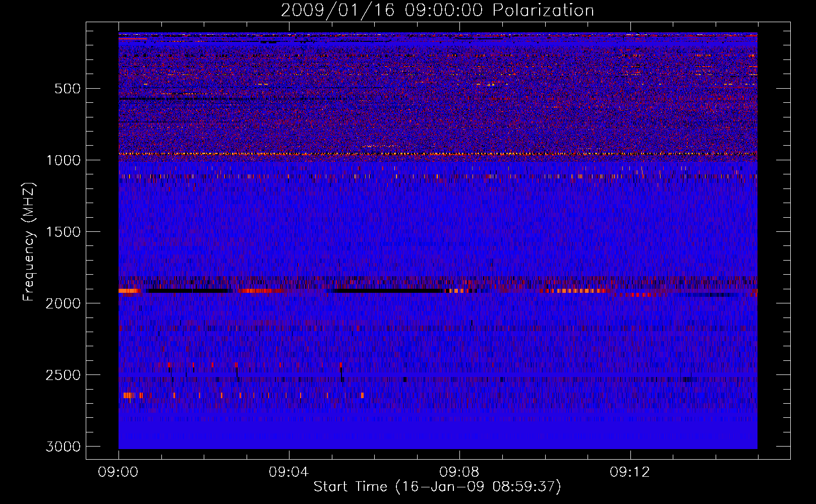Click the orange burst near 2650 MHz at 09:00
This screenshot has height=504, width=816.
tap(129, 395)
